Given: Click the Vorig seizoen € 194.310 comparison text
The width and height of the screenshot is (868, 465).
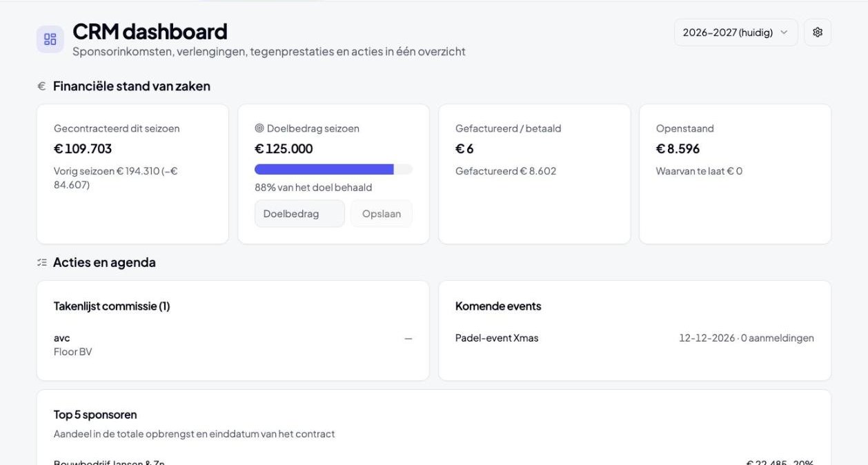Looking at the screenshot, I should click(x=116, y=178).
